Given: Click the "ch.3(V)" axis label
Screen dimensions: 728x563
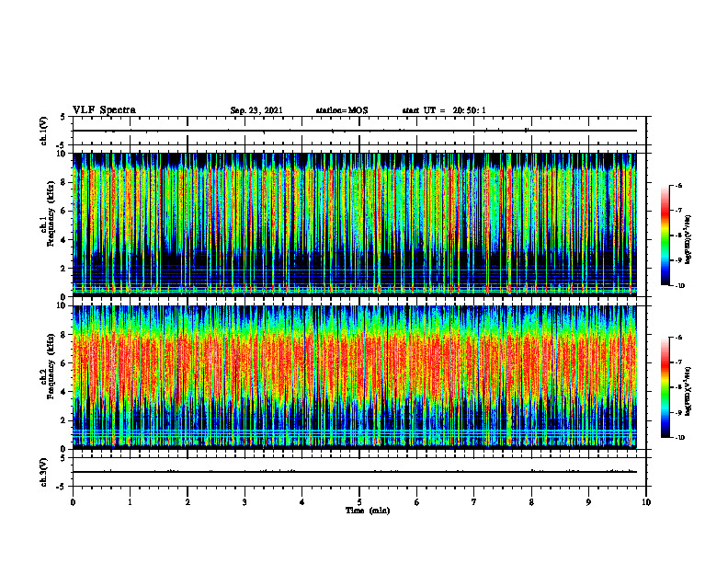Looking at the screenshot, I should [x=44, y=472].
